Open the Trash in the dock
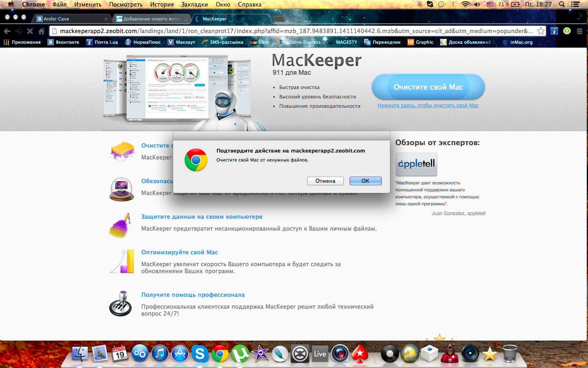Image resolution: width=588 pixels, height=368 pixels. (510, 353)
